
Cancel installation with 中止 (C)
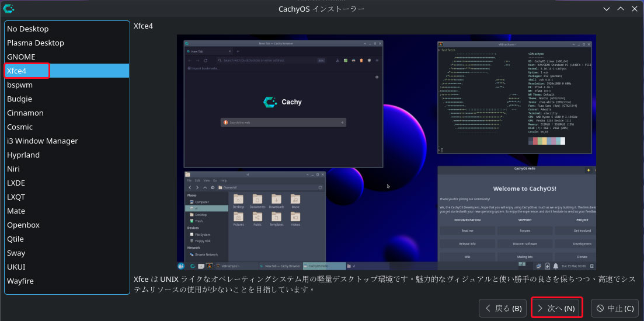tap(615, 308)
